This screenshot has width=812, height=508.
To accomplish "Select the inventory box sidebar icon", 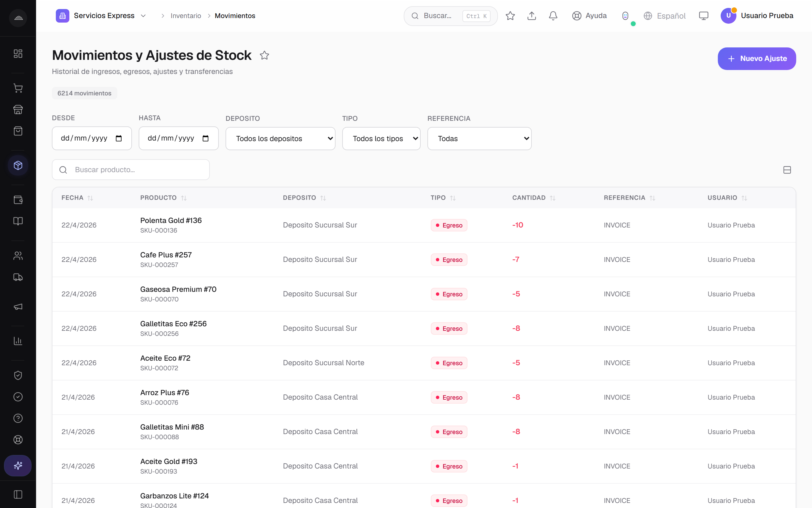I will (x=18, y=165).
